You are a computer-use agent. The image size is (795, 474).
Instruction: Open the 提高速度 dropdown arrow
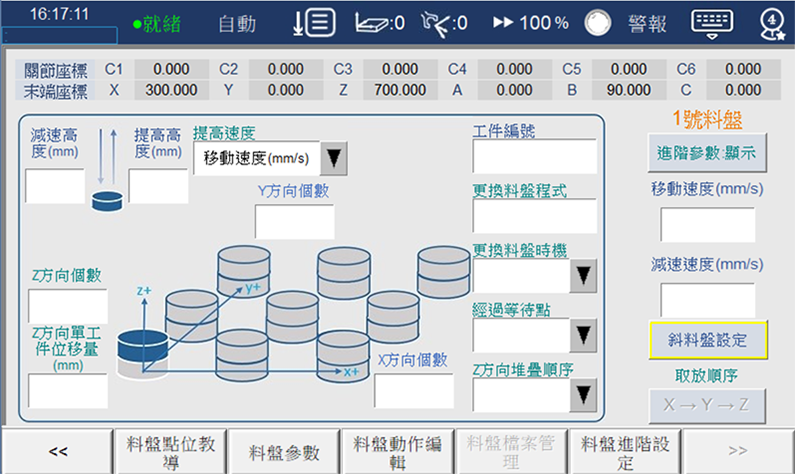(334, 158)
